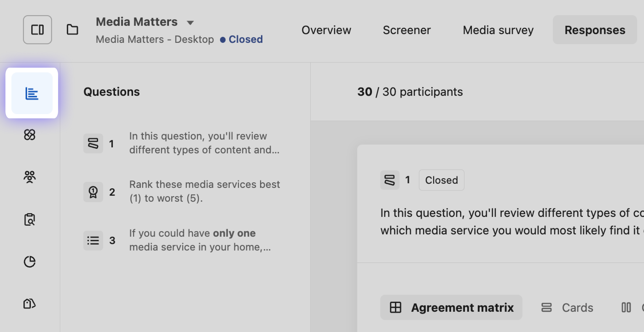Click the folder icon beside Media Matters

[72, 30]
